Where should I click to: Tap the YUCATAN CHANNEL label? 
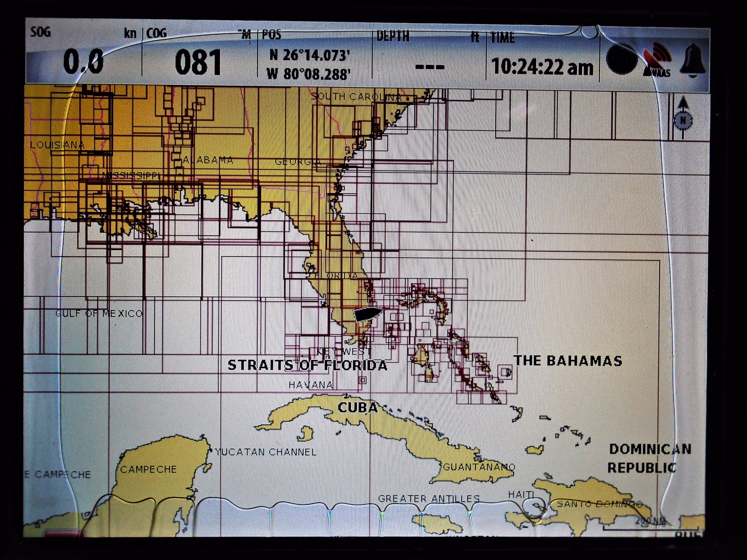click(266, 452)
